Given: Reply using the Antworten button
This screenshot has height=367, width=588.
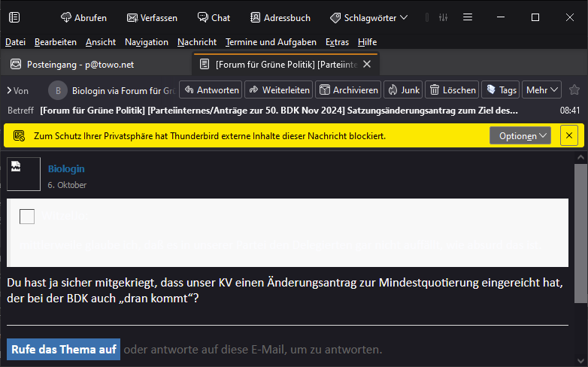Looking at the screenshot, I should click(211, 90).
